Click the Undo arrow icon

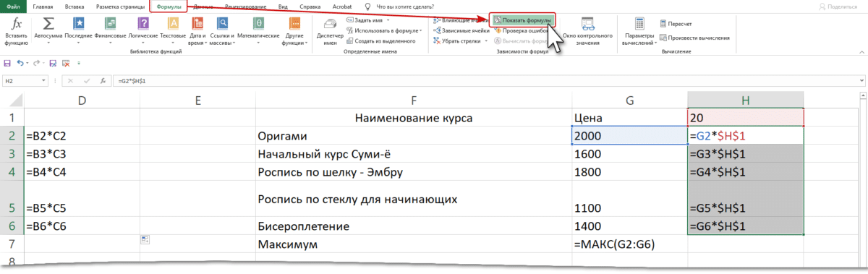20,63
